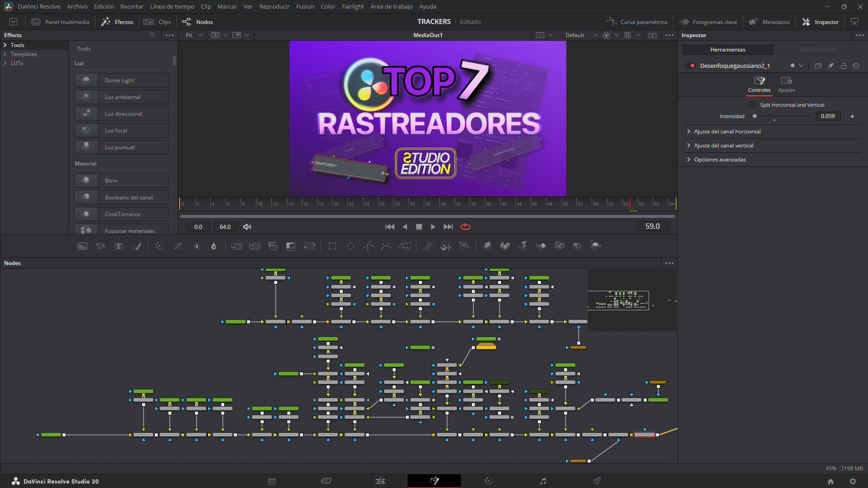Toggle the Fotogramas clave panel
Screen dimensions: 868x488
(x=708, y=22)
